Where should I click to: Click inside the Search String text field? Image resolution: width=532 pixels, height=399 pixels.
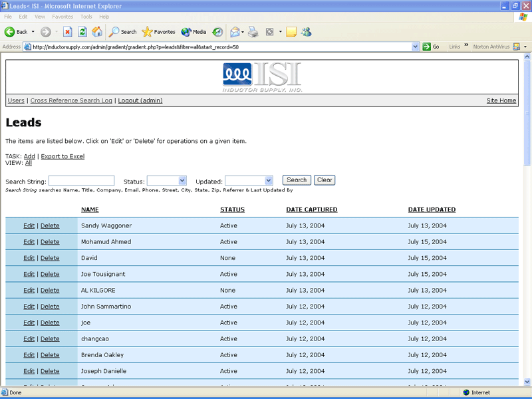(81, 180)
